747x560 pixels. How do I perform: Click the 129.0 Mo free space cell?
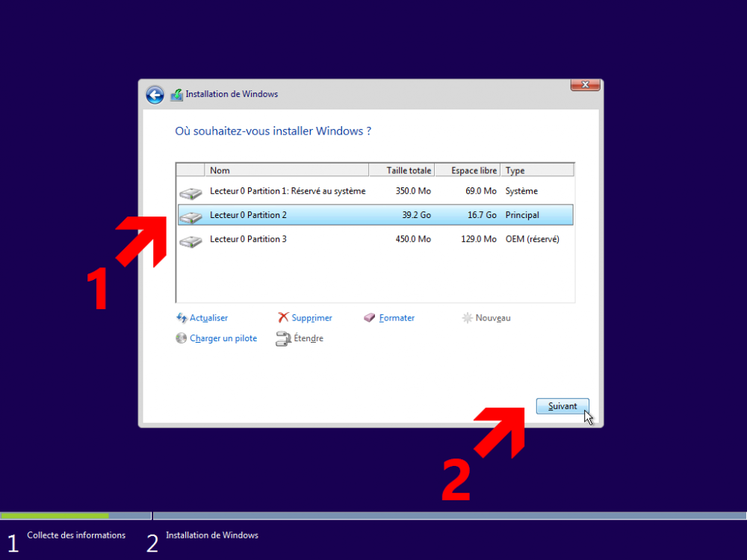(x=478, y=239)
